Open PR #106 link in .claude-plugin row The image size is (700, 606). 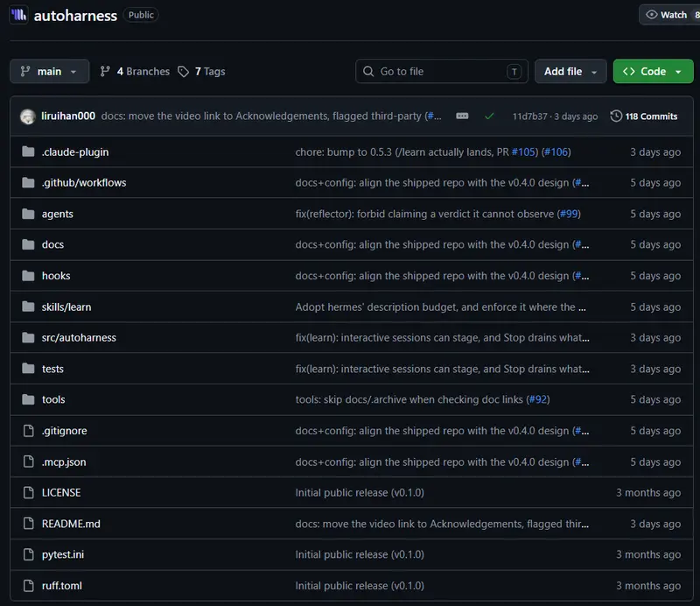point(556,152)
